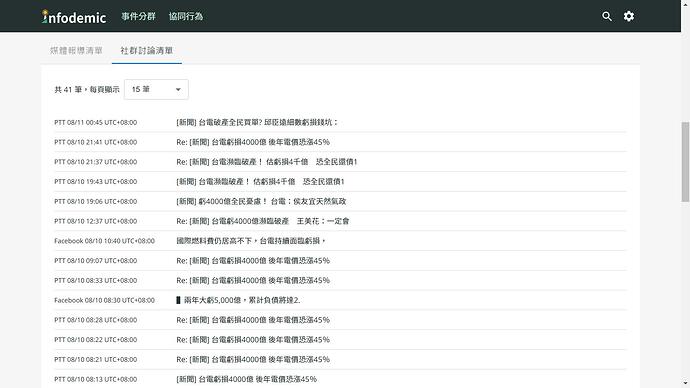Open the [新聞] 台電虧損4000億 post from 08:13

(x=246, y=379)
